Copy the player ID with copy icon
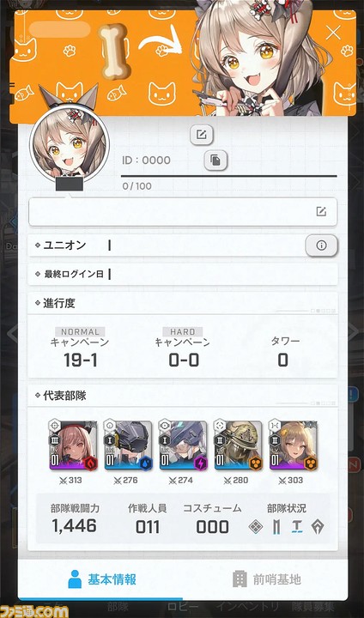The width and height of the screenshot is (364, 618). coord(215,160)
